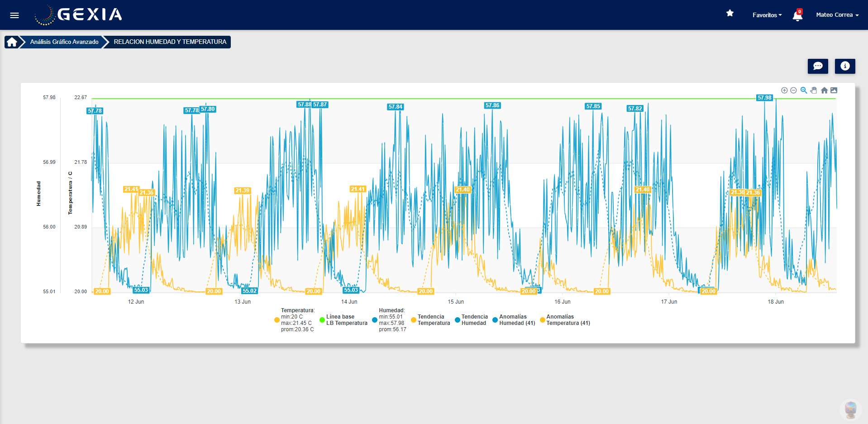
Task: Click the Anomalías Temperatura (41) orange marker
Action: click(543, 320)
